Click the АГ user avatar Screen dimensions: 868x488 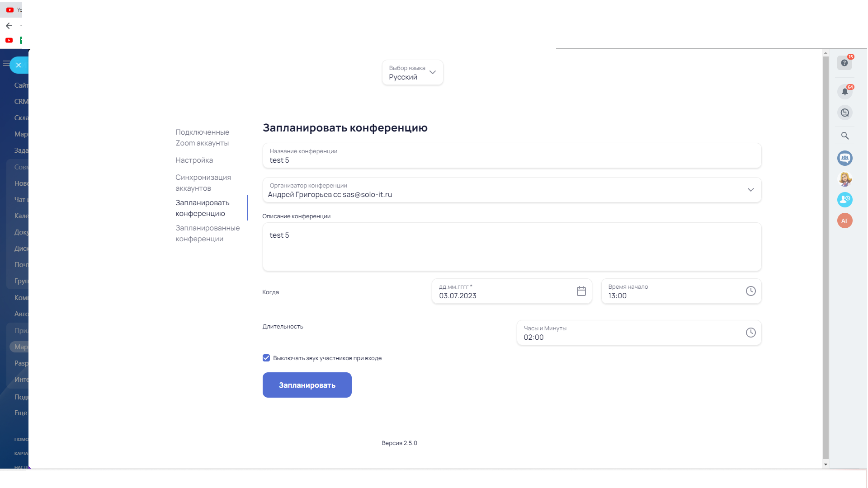[844, 221]
